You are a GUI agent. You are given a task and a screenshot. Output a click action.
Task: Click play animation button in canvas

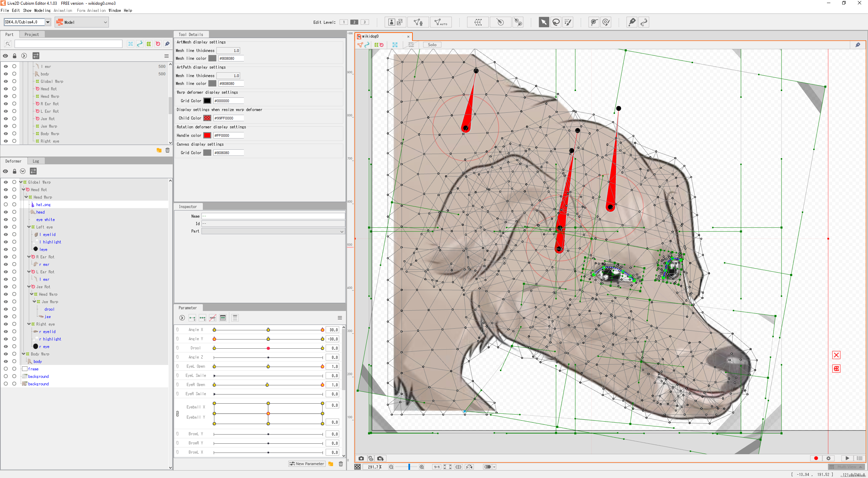[x=847, y=458]
